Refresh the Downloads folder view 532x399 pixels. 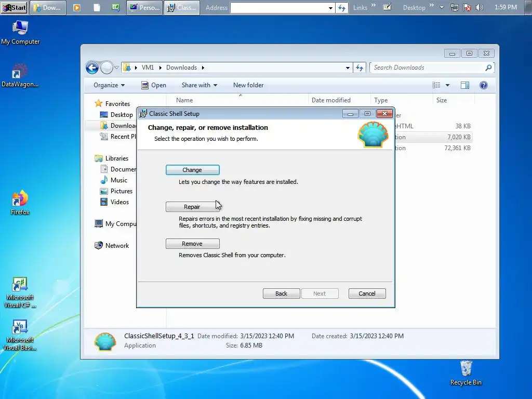coord(360,68)
